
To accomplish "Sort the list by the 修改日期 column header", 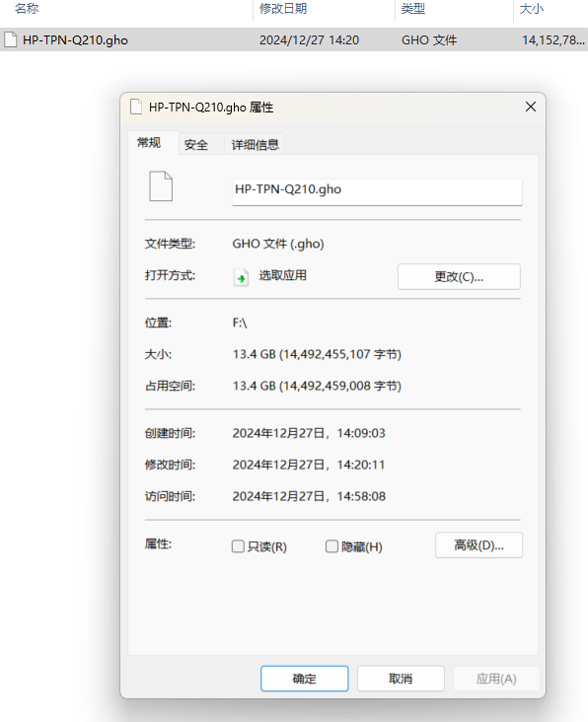I will [283, 9].
